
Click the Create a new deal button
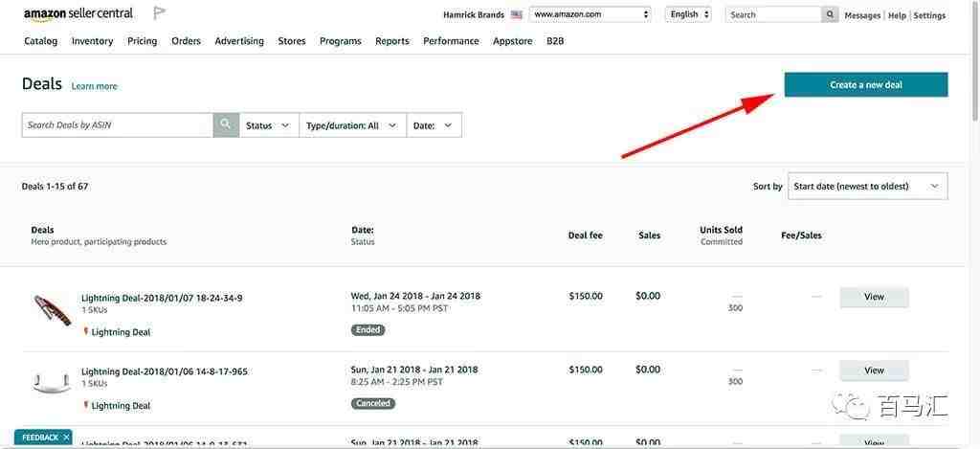point(866,85)
